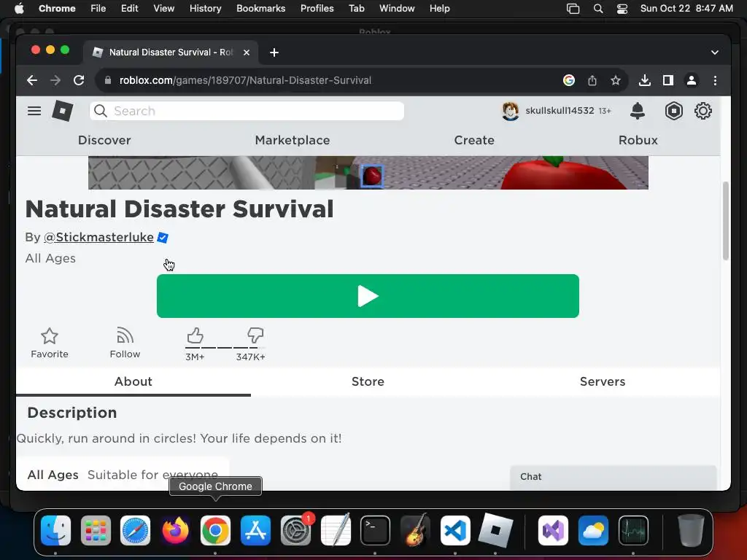
Task: Open Finder from the Dock
Action: tap(55, 531)
